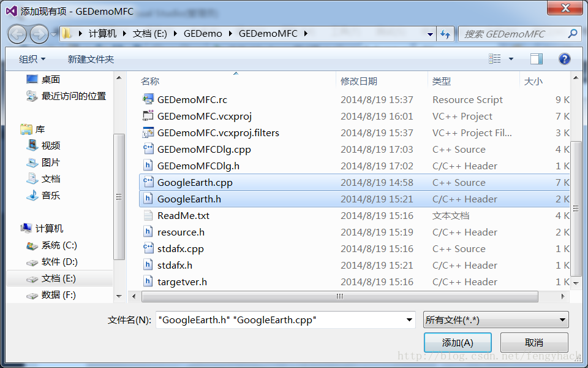Go forward with the Forward arrow button
This screenshot has height=368, width=588.
pos(39,34)
